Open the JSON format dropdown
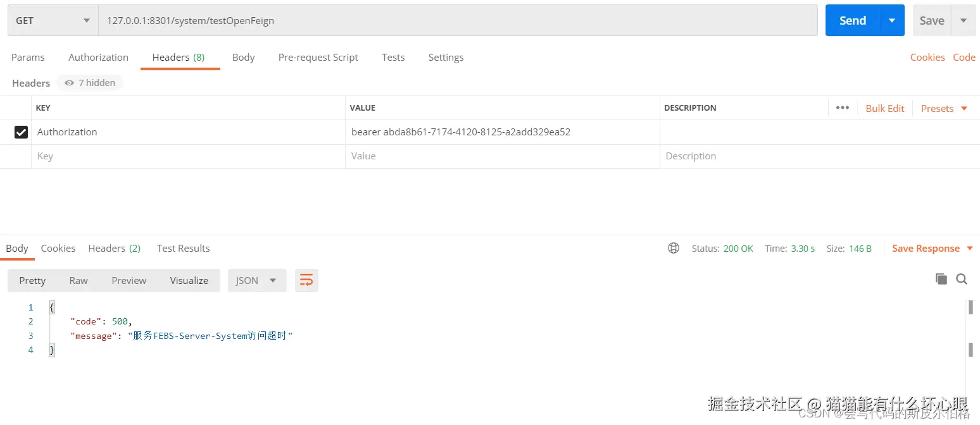This screenshot has width=980, height=425. click(x=256, y=280)
